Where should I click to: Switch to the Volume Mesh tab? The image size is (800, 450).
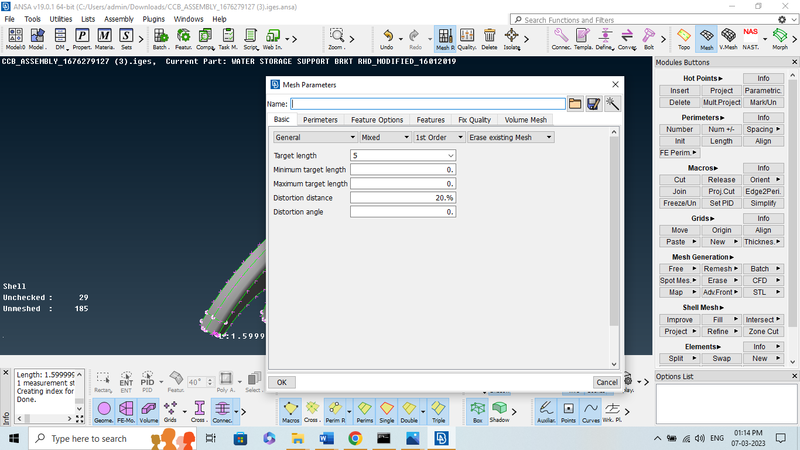(x=526, y=120)
